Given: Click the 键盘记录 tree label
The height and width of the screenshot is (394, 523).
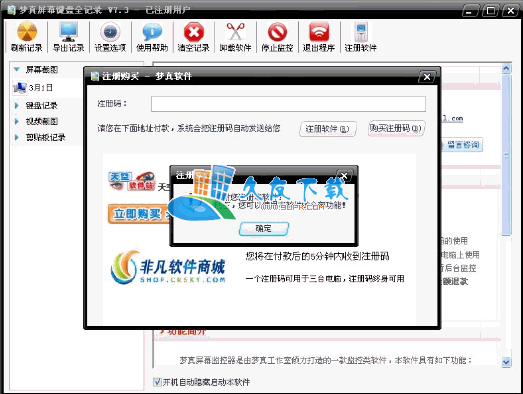Looking at the screenshot, I should click(42, 106).
